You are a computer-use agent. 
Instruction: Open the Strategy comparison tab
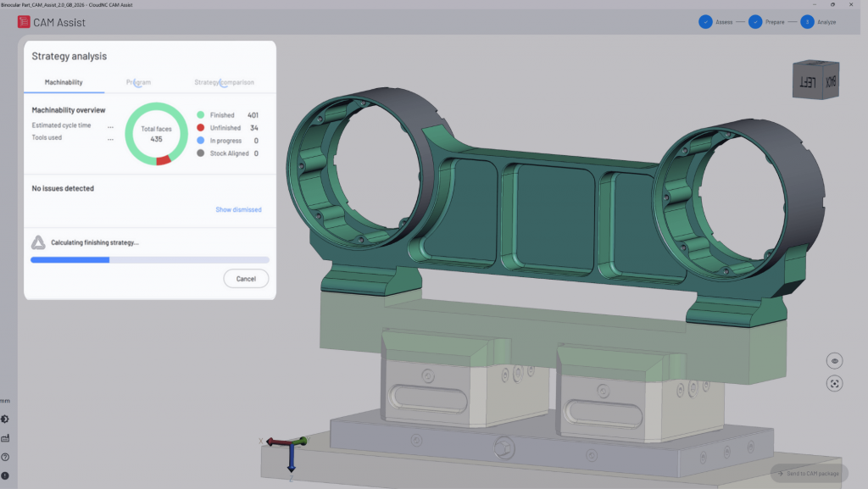[x=224, y=82]
